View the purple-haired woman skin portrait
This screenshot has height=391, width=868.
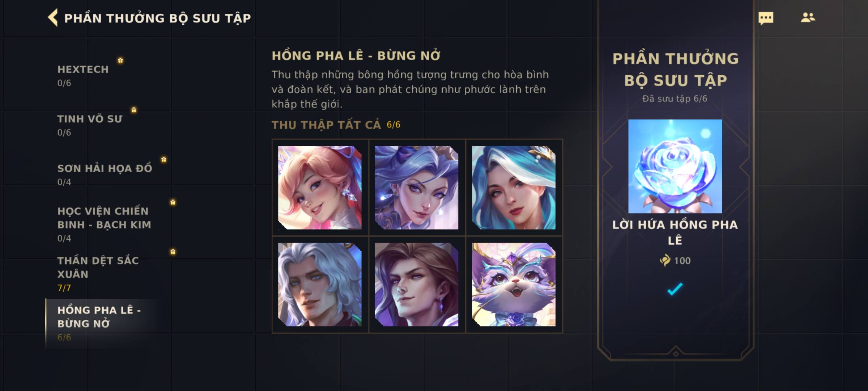click(417, 188)
